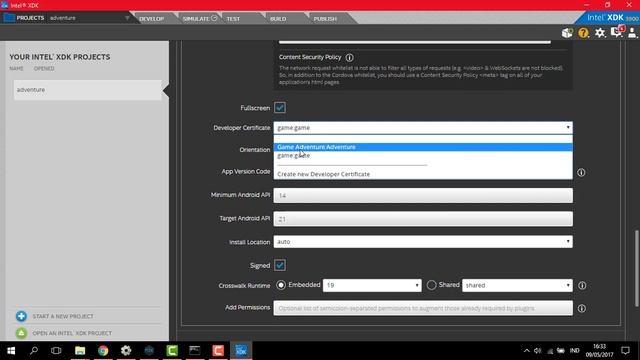Viewport: 640px width, 360px height.
Task: Click the App Version Code info icon
Action: [x=581, y=173]
